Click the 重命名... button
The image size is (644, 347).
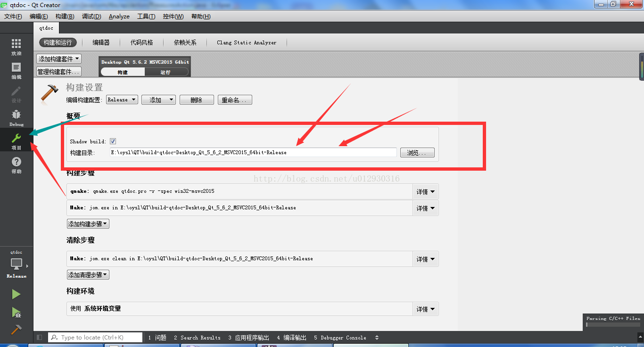[235, 100]
